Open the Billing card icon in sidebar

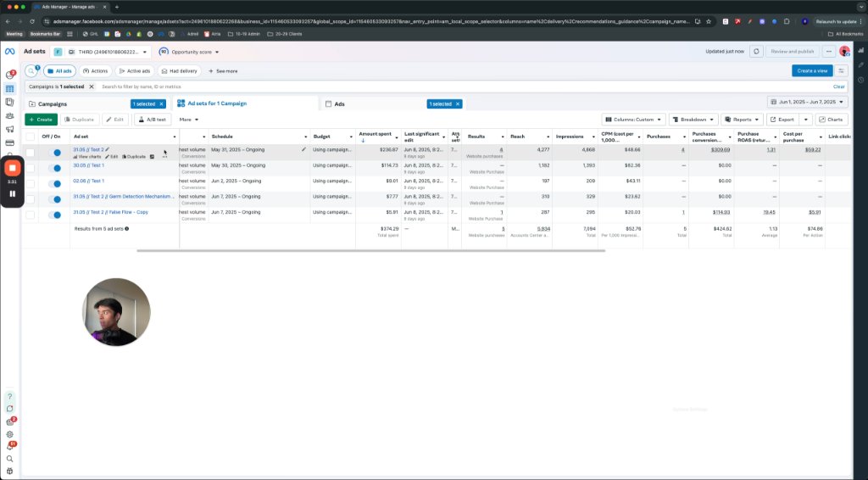click(x=9, y=142)
